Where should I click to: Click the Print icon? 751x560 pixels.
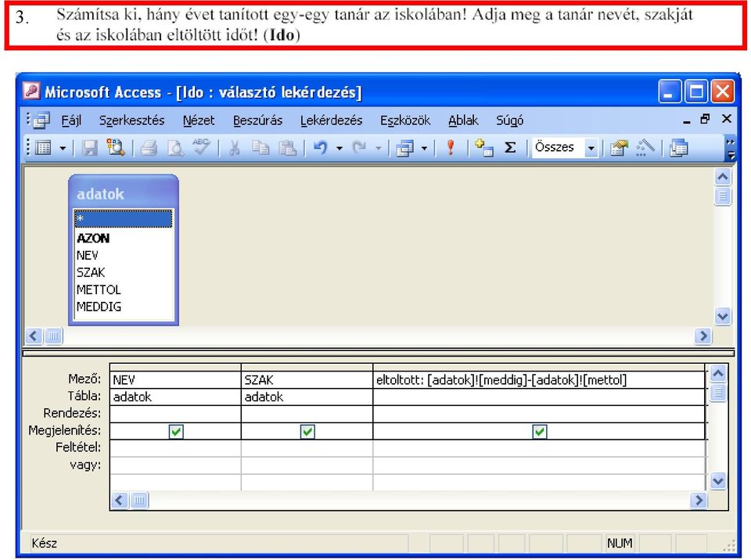pos(149,148)
